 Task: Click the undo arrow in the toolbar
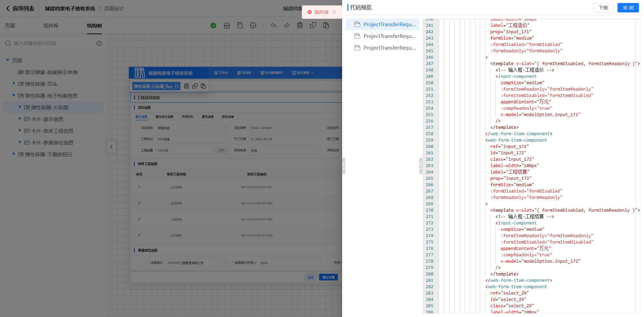point(274,25)
